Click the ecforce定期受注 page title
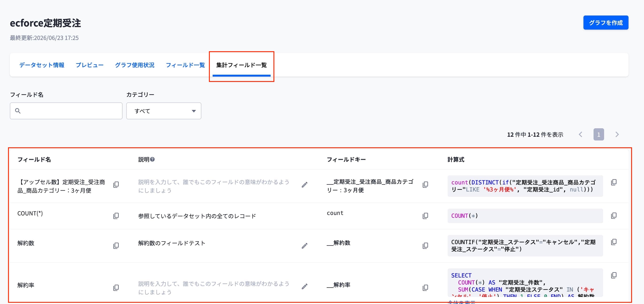Screen dimensions: 644x304 tap(45, 23)
